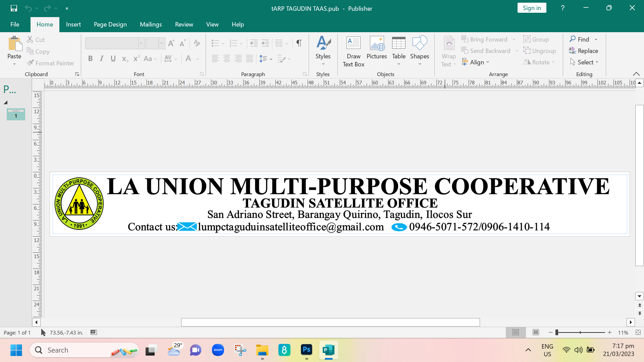Toggle paragraph marks (pilcrow) display

[x=299, y=43]
